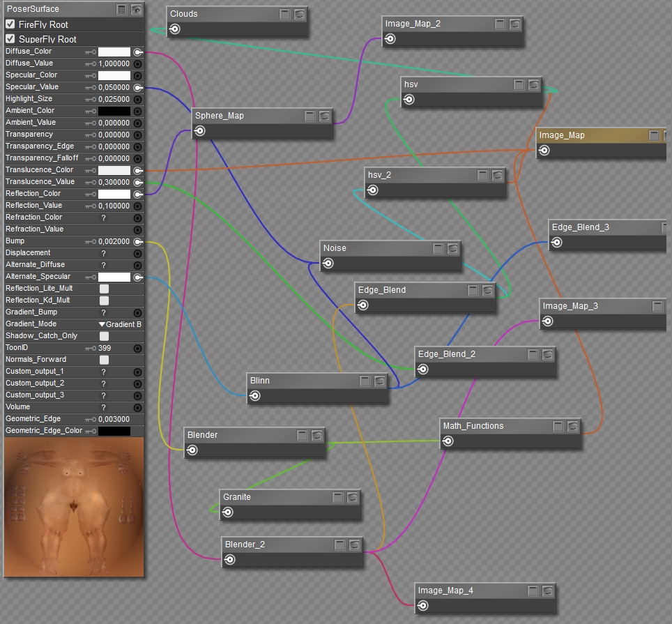Click the Bump value 0,002000
The image size is (672, 624).
(114, 242)
